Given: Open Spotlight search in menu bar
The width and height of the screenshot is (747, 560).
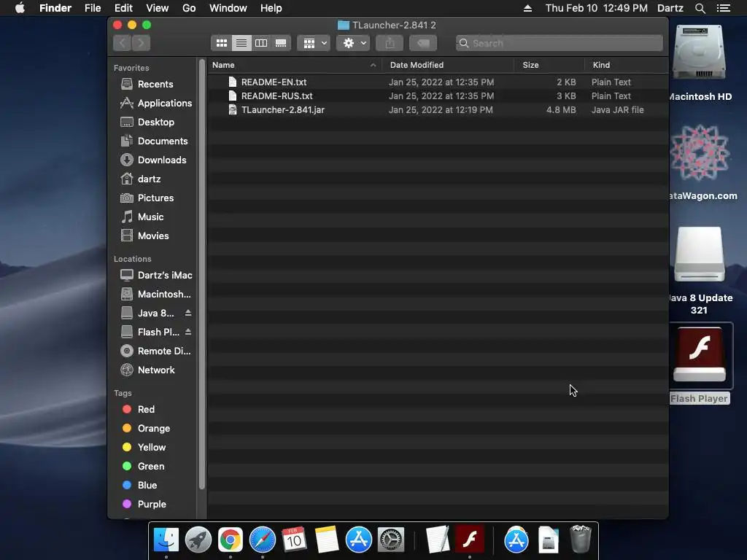Looking at the screenshot, I should [x=700, y=8].
